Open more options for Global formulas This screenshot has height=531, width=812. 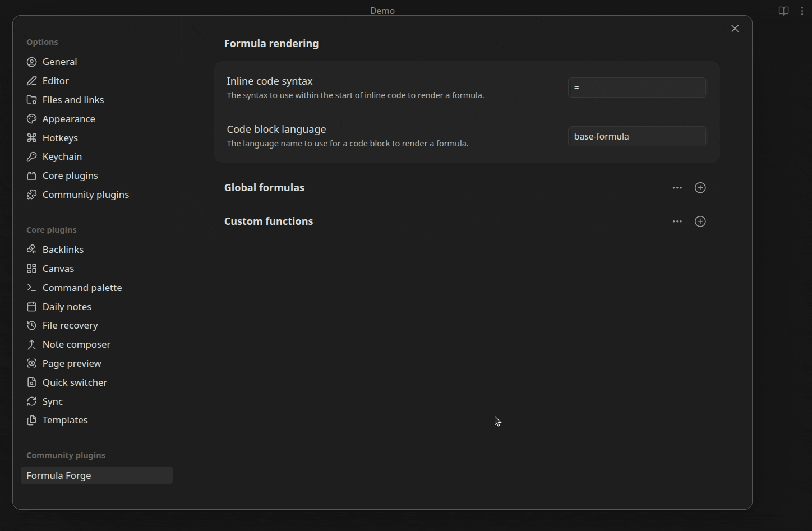click(677, 188)
